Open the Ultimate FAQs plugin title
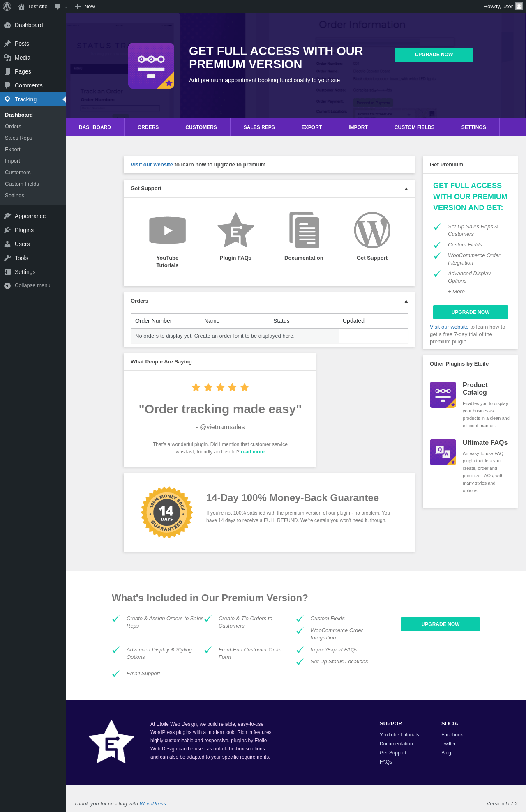This screenshot has width=526, height=812. coord(485,443)
